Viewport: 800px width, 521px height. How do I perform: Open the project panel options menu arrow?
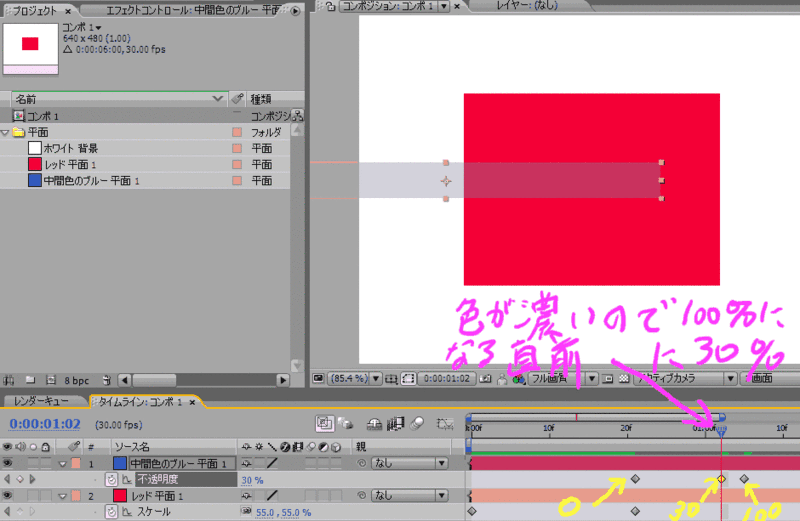tap(296, 10)
